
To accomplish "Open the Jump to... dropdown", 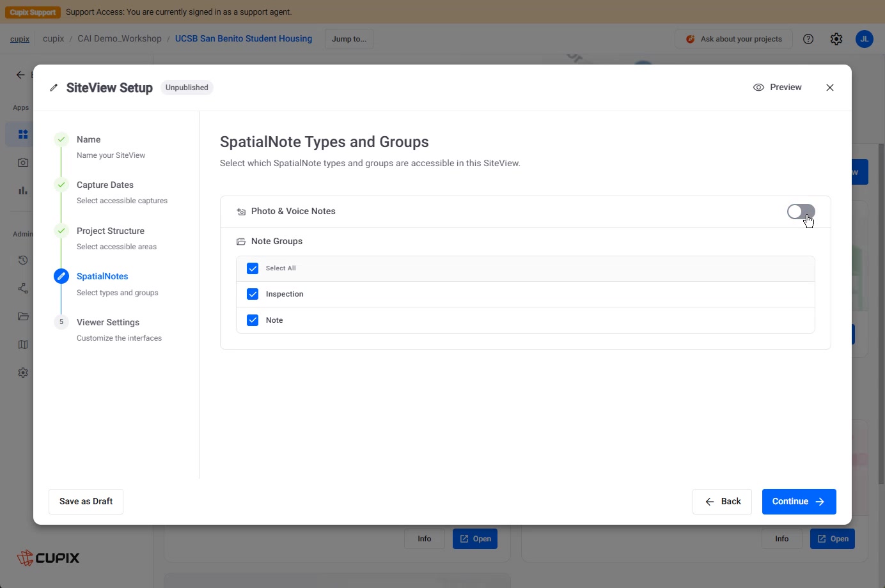I will point(349,39).
